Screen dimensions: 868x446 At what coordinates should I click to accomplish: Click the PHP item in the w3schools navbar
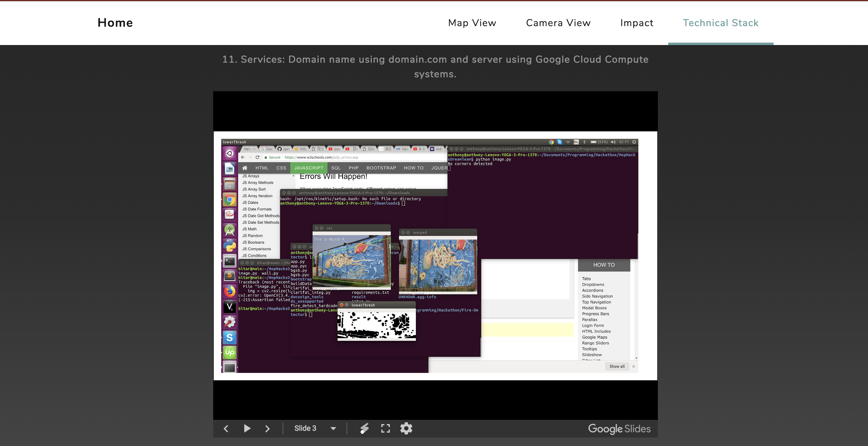point(354,168)
